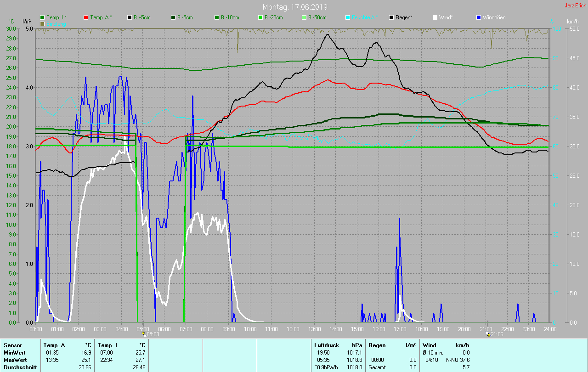Click the black Regen legend square
The width and height of the screenshot is (588, 372).
click(391, 17)
